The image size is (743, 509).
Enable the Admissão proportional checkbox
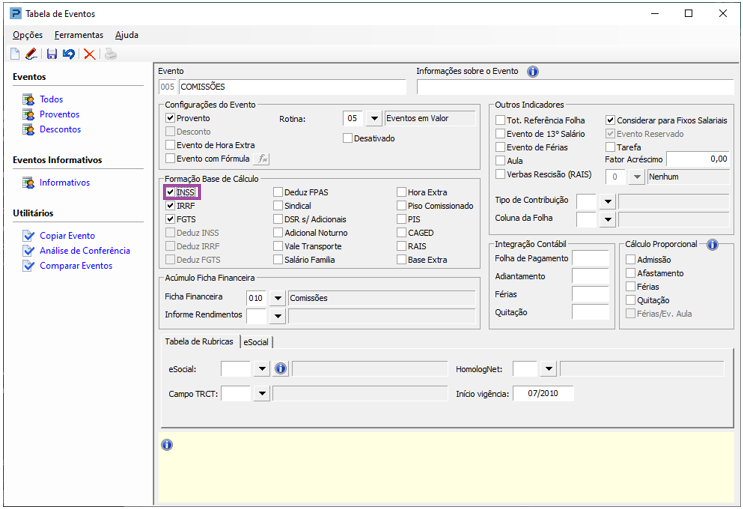[x=630, y=260]
